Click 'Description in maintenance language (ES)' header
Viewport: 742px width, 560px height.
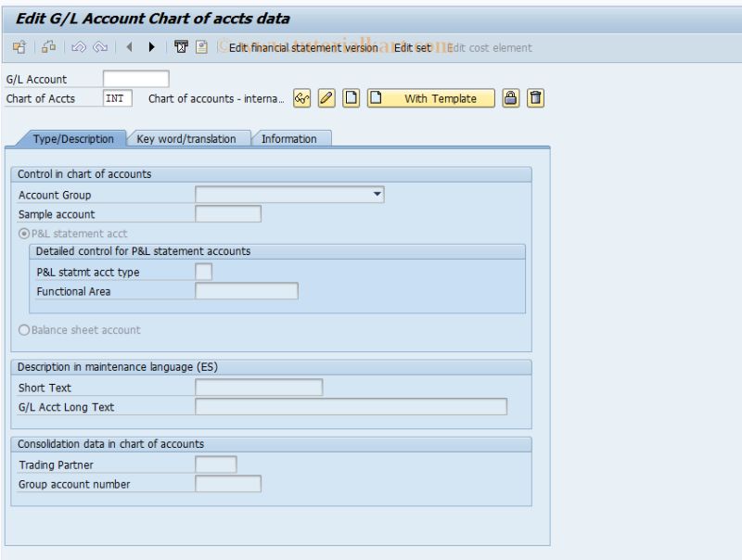pyautogui.click(x=118, y=367)
